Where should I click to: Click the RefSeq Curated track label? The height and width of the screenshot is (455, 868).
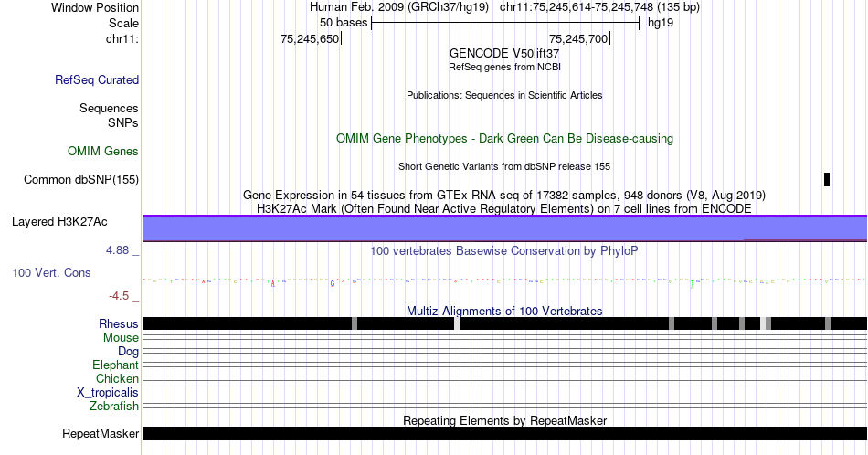pyautogui.click(x=96, y=79)
